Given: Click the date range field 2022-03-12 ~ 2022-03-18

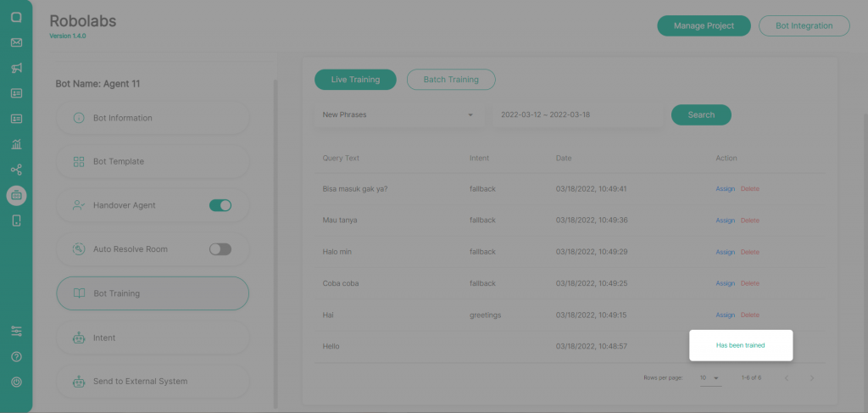Looking at the screenshot, I should (578, 115).
